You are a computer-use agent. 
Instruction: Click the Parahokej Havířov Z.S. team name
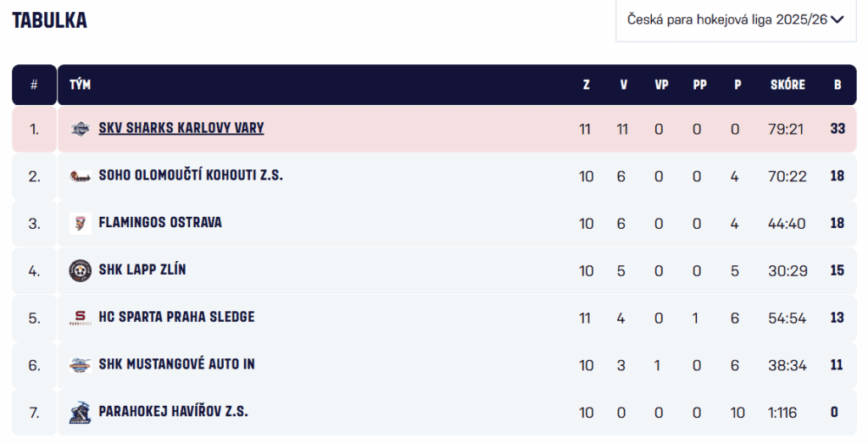[x=173, y=412]
